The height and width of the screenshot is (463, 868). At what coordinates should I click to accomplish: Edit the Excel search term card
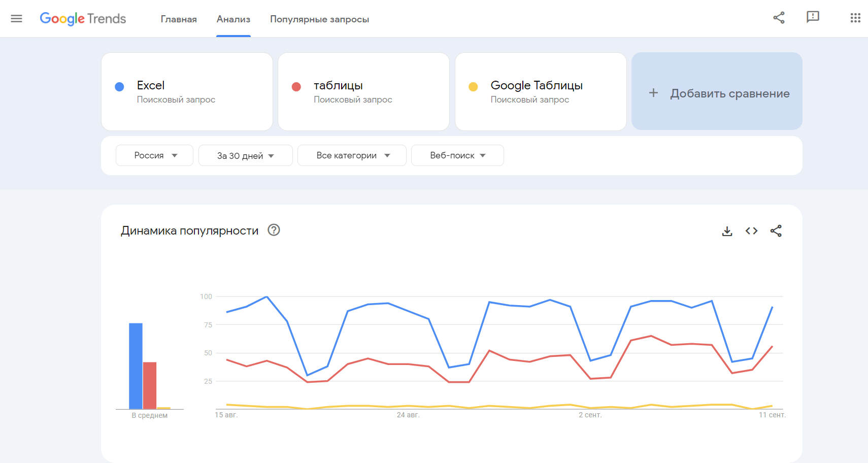pos(187,91)
